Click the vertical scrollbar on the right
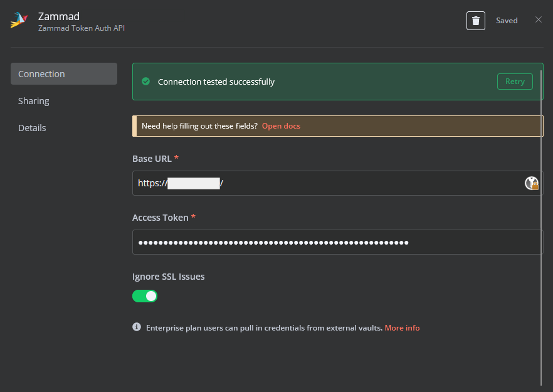The image size is (553, 392). tap(541, 228)
